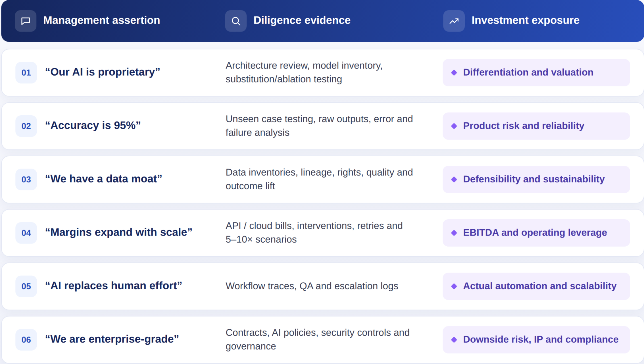Open the Downside risk, IP and compliance tag
Screen dimensions: 644x364
tap(536, 340)
